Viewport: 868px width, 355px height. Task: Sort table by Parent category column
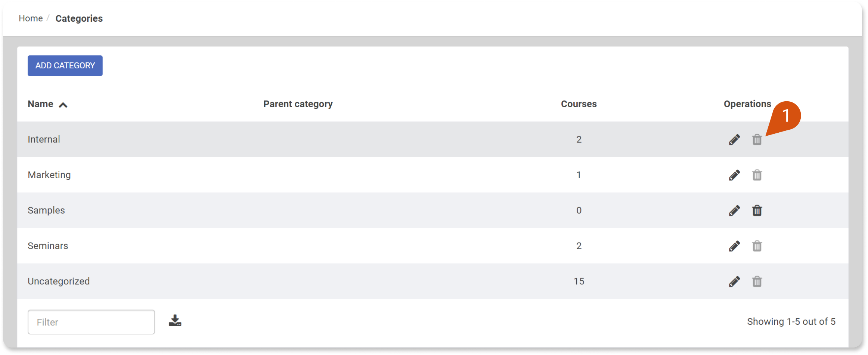tap(298, 104)
